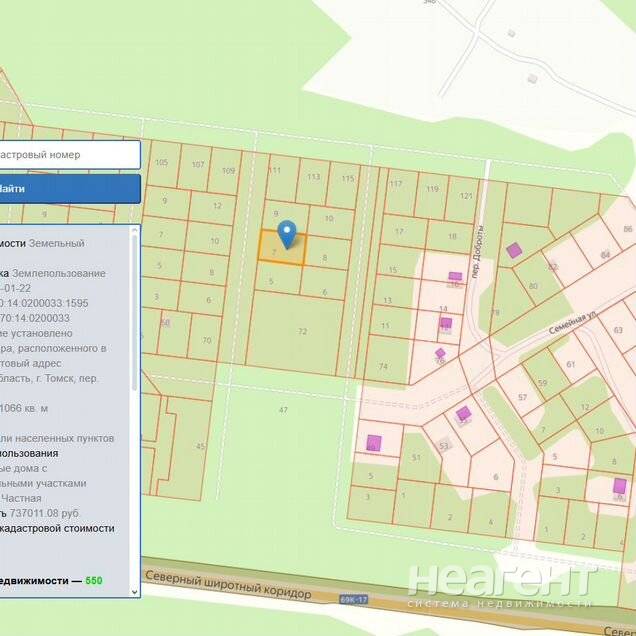
Task: Click the cadastral number search field
Action: pos(68,155)
